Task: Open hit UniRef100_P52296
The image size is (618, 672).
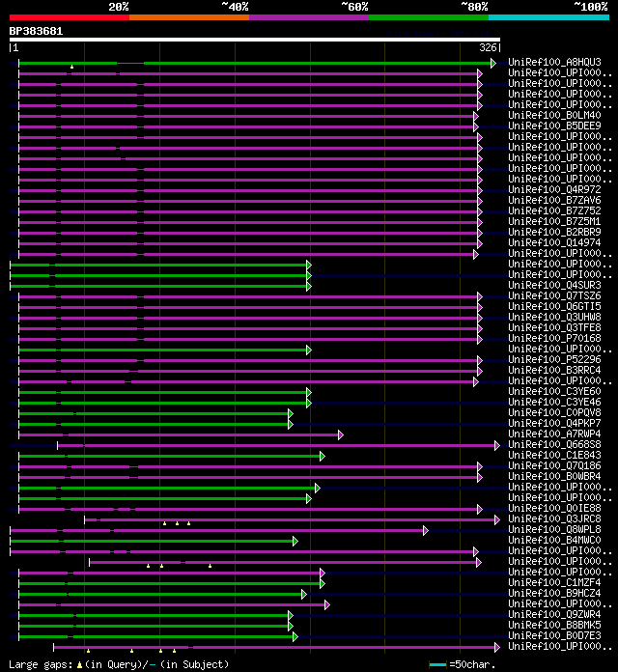Action: tap(554, 359)
